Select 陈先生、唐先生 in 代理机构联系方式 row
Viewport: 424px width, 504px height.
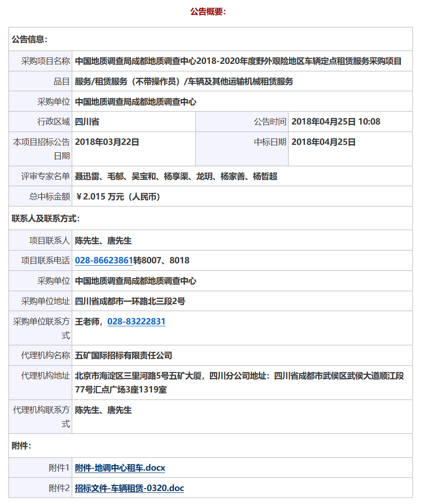click(x=103, y=410)
